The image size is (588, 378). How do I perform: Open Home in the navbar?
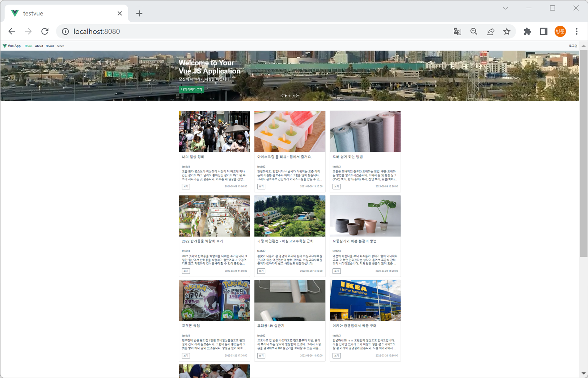pos(29,46)
